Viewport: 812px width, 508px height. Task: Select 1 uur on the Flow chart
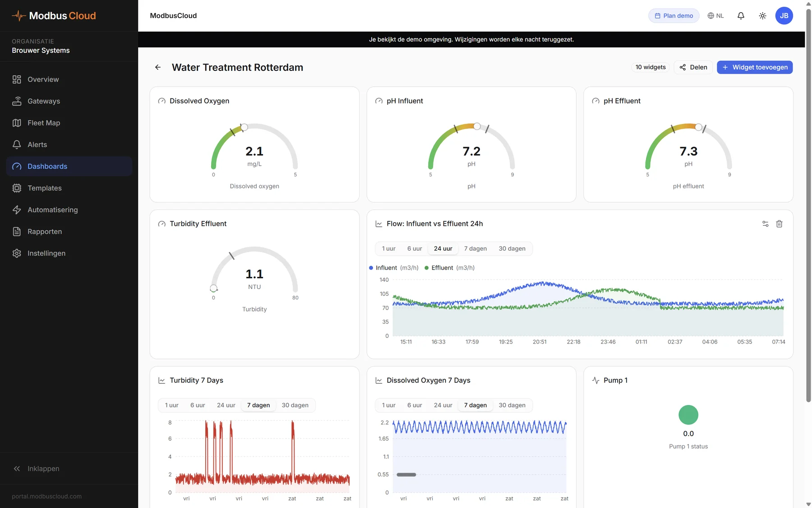point(388,249)
